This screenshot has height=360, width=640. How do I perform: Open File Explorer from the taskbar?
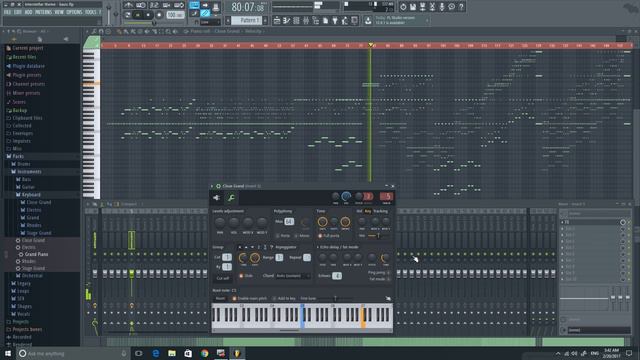point(172,353)
